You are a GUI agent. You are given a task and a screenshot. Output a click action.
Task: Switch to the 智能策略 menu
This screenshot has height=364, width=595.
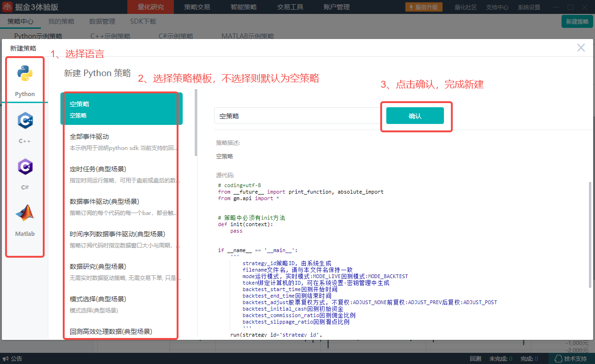243,7
